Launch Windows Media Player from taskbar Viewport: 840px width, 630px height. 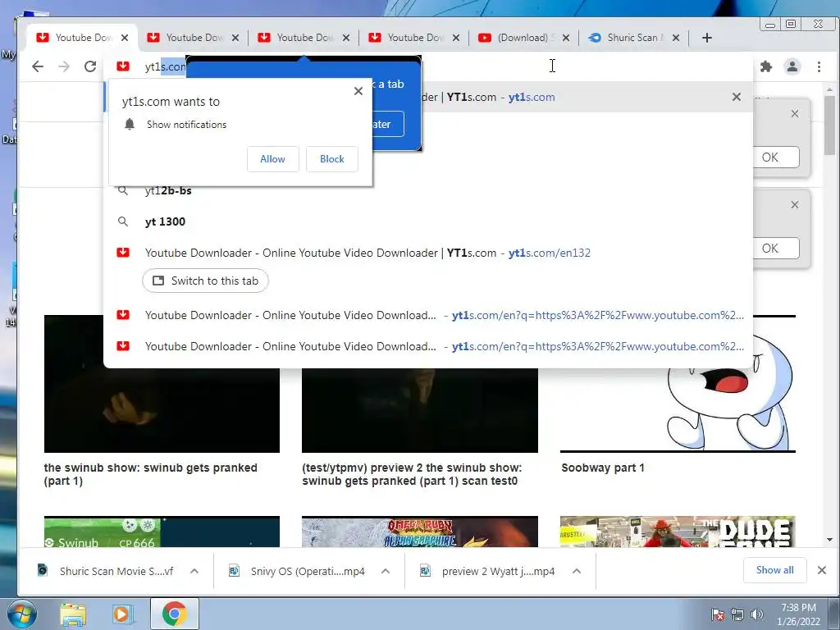click(x=122, y=614)
